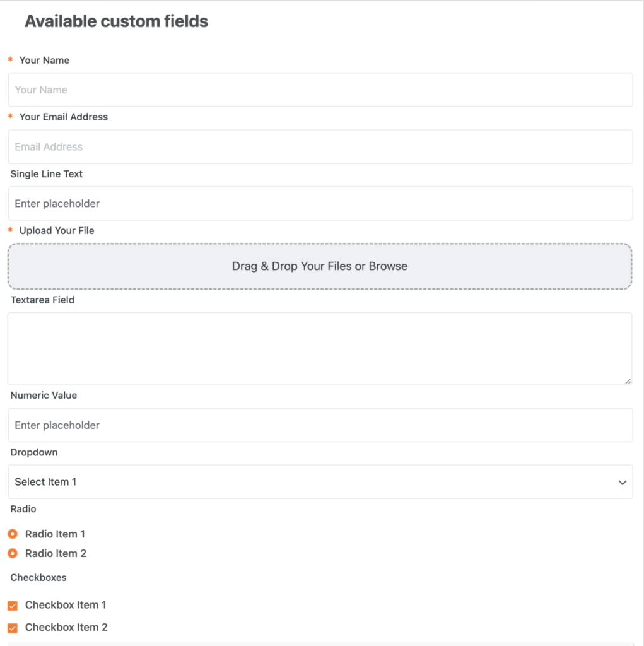This screenshot has width=644, height=646.
Task: Click the Radio Item 2 label
Action: coord(56,554)
